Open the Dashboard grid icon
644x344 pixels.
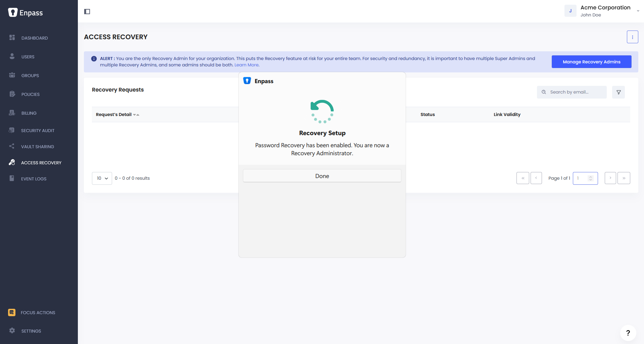tap(12, 38)
